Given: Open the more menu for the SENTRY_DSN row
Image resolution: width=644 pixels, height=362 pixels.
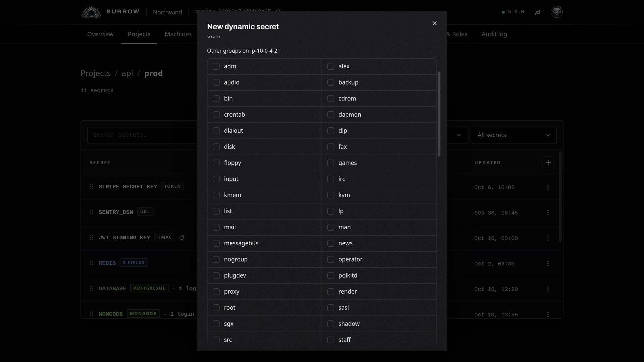Looking at the screenshot, I should (x=548, y=213).
